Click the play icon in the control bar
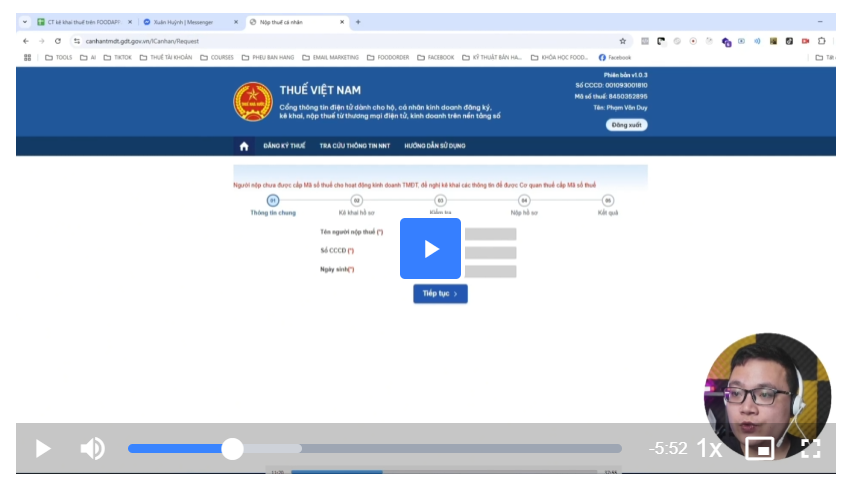This screenshot has height=487, width=849. (x=43, y=448)
